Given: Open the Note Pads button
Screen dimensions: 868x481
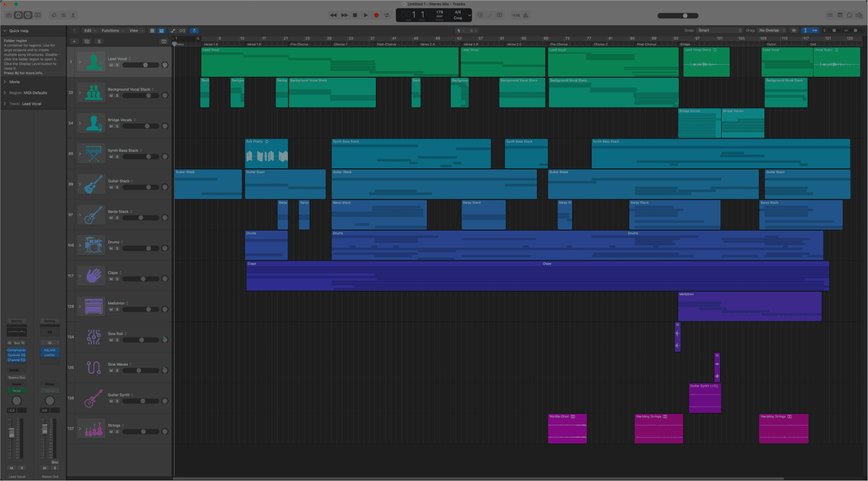Looking at the screenshot, I should 840,15.
